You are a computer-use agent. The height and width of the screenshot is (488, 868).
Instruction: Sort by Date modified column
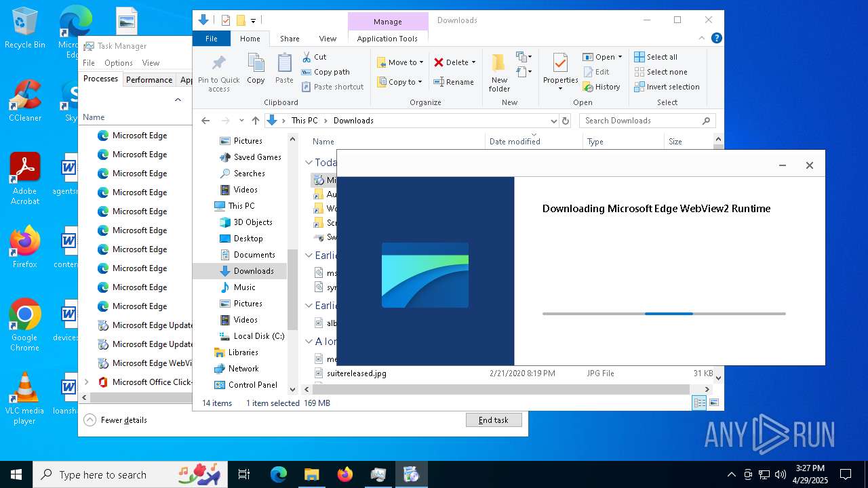[534, 142]
